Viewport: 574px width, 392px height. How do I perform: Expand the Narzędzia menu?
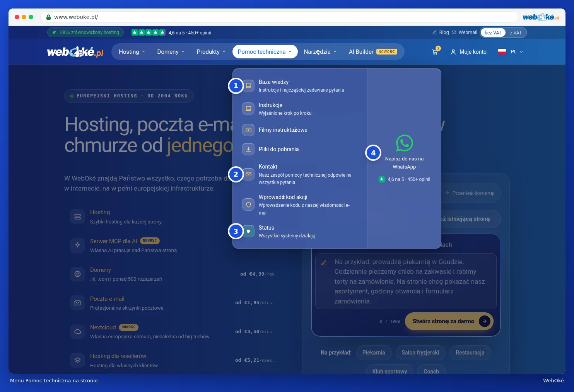click(320, 52)
